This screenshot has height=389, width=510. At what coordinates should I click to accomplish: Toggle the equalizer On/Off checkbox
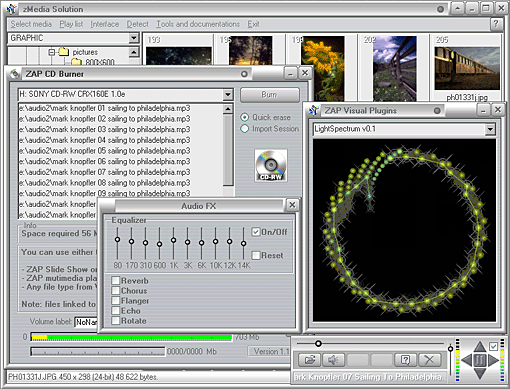(x=256, y=232)
